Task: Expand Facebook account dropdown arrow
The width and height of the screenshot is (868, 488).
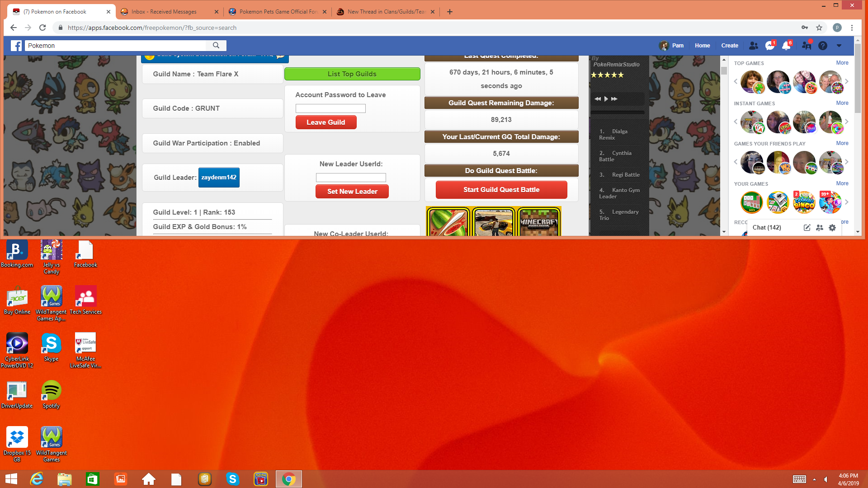Action: [839, 46]
